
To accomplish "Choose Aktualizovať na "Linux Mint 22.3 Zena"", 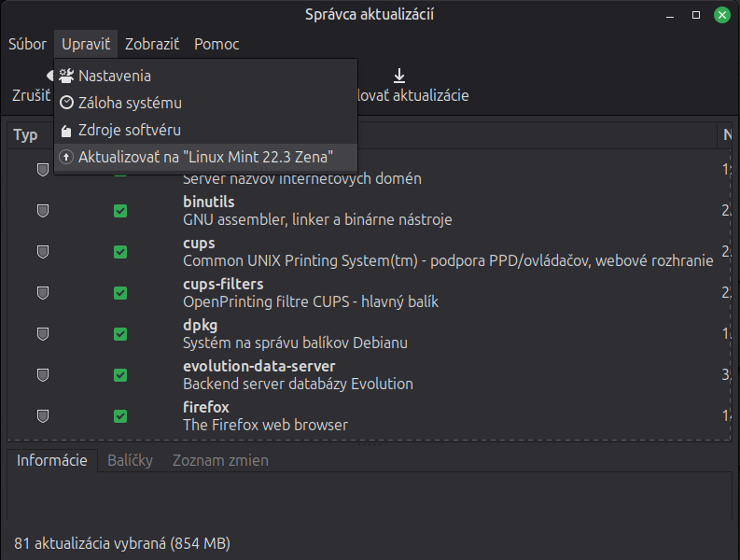I will [205, 158].
